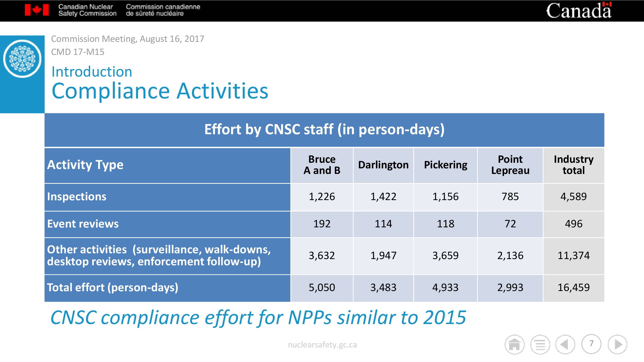
Task: Click the Canadian flag icon in header
Action: 37,10
